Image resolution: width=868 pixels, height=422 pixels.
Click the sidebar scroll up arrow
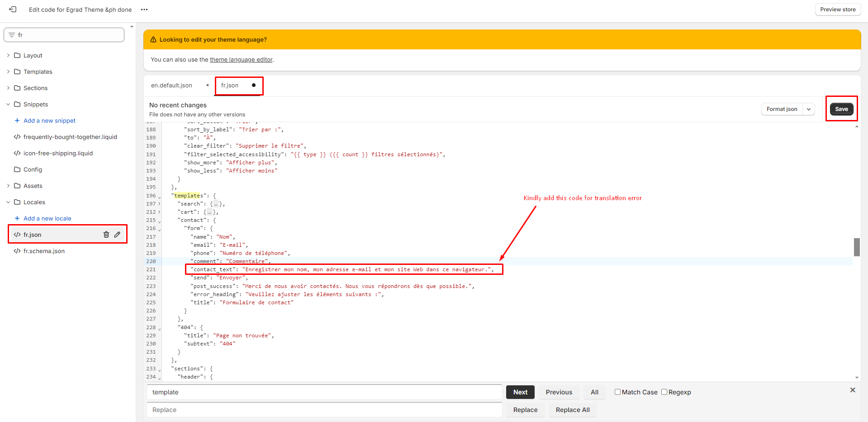132,26
